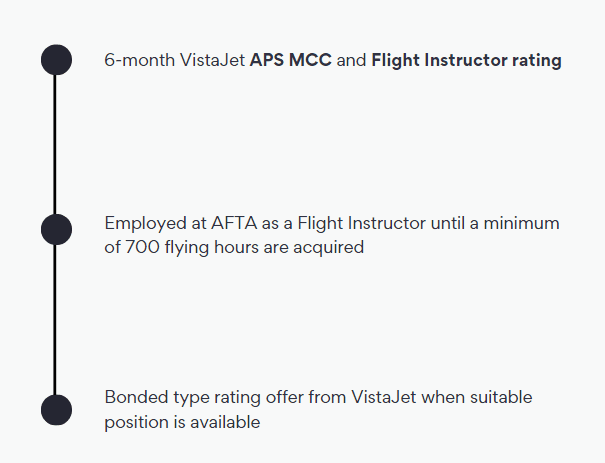Click VistaJet in the 6-month step
605x463 pixels.
coord(212,60)
